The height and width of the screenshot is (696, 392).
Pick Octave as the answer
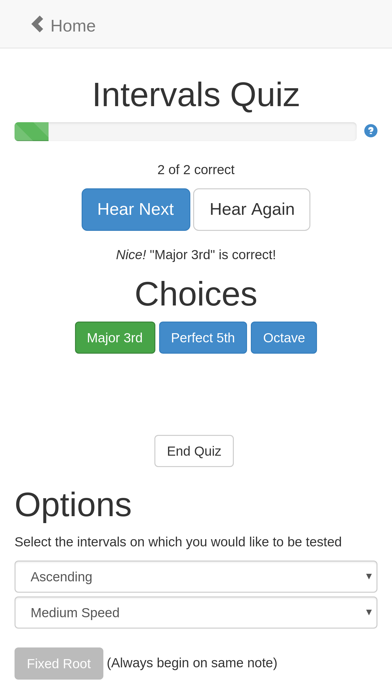(x=284, y=338)
